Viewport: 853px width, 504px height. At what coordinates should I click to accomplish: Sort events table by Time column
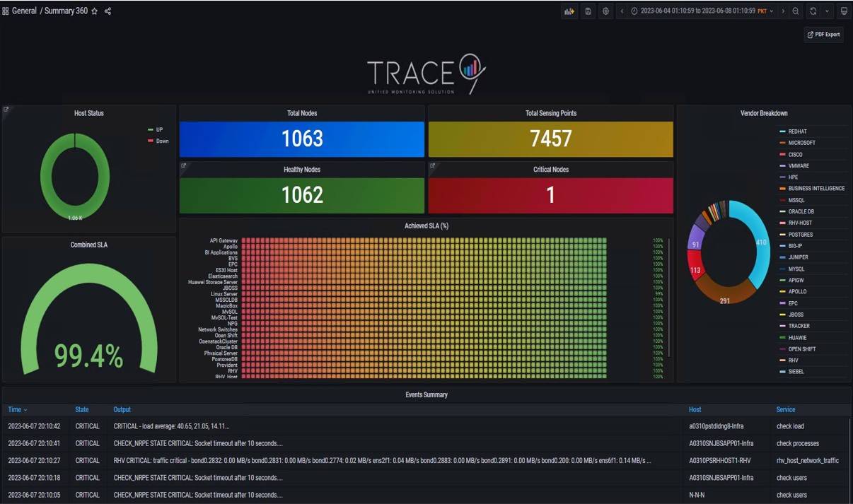pyautogui.click(x=18, y=409)
